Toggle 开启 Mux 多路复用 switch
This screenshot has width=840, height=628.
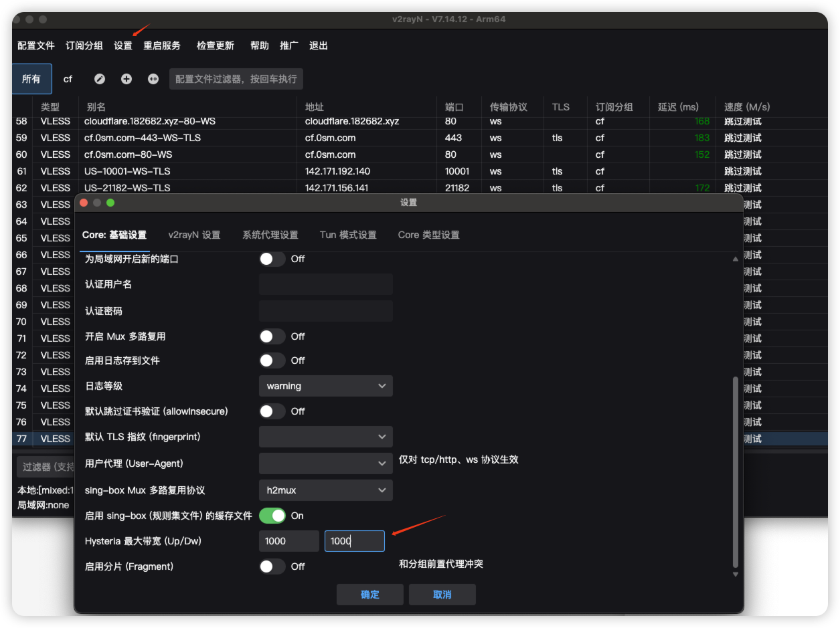tap(272, 336)
